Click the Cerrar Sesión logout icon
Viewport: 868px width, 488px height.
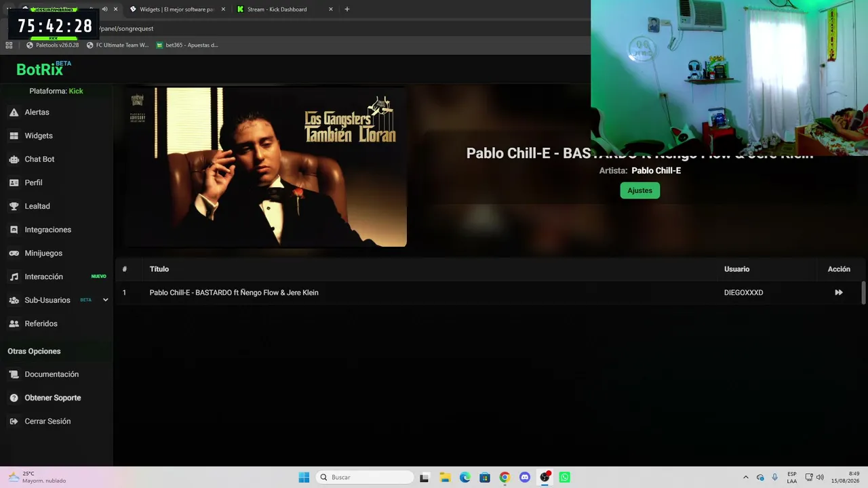tap(14, 422)
